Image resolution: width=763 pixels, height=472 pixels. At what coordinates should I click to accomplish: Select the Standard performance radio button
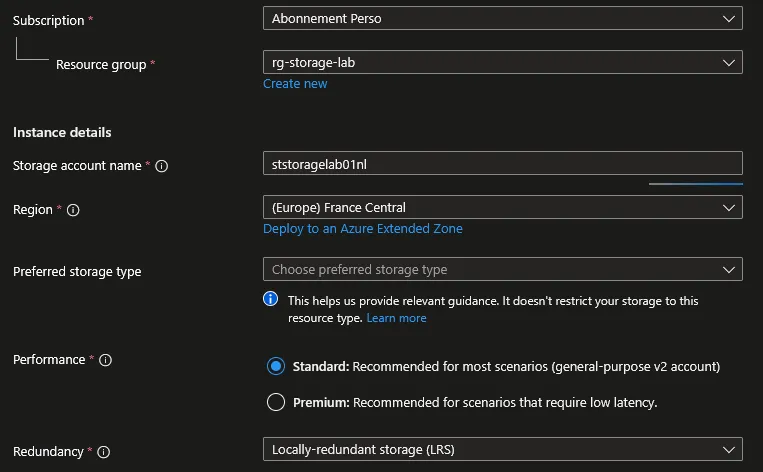click(276, 366)
